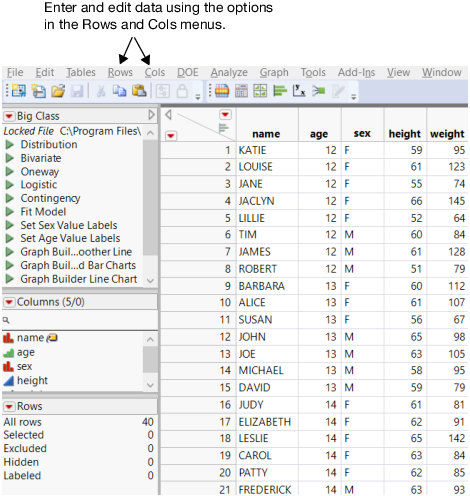Image resolution: width=470 pixels, height=496 pixels.
Task: Click the JACLYN name cell
Action: click(267, 201)
